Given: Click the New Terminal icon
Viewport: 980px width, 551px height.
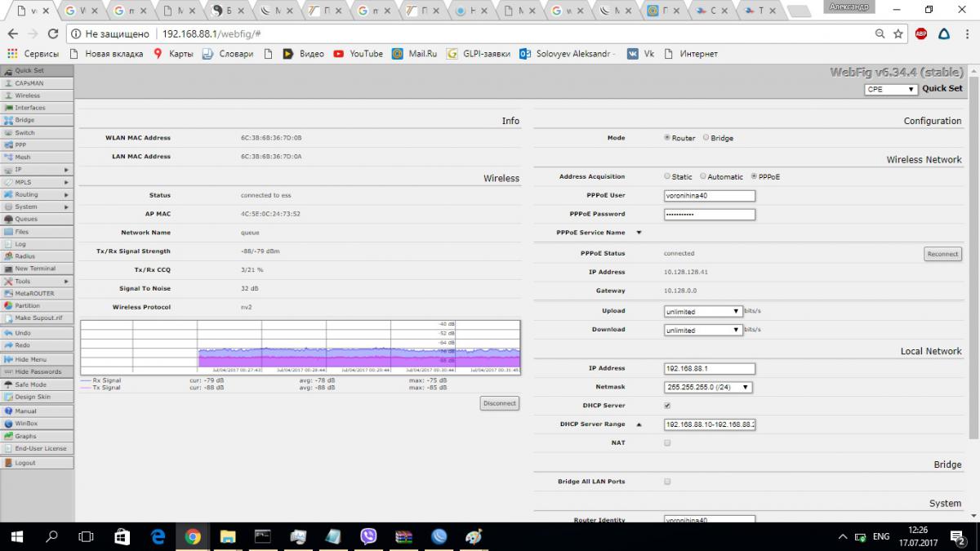Looking at the screenshot, I should point(7,269).
